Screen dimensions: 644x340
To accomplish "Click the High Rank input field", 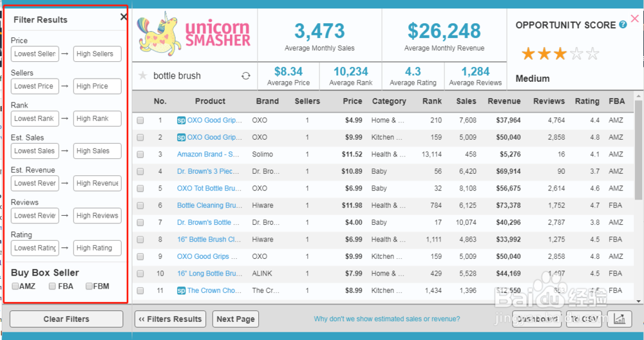I will pyautogui.click(x=97, y=118).
